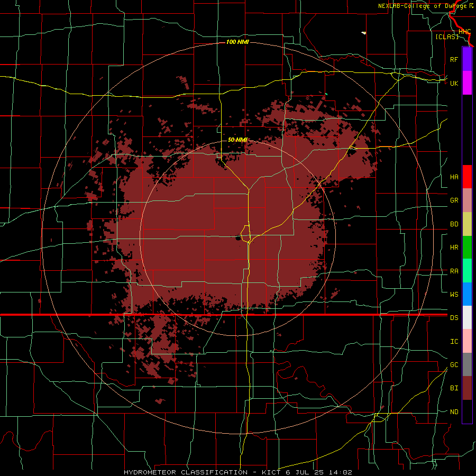Click the "HYDROMETEOR CLASSIFICATION" title caption

(186, 472)
